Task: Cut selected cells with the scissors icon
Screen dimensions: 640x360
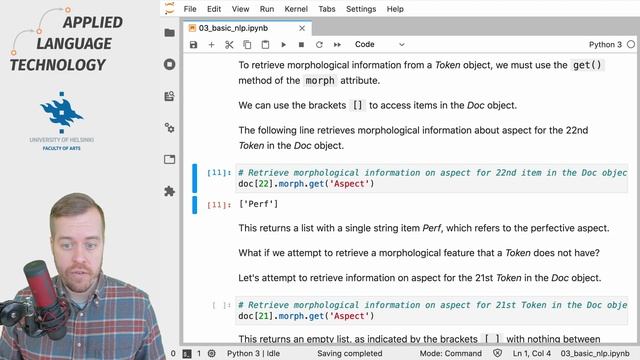Action: click(x=229, y=44)
